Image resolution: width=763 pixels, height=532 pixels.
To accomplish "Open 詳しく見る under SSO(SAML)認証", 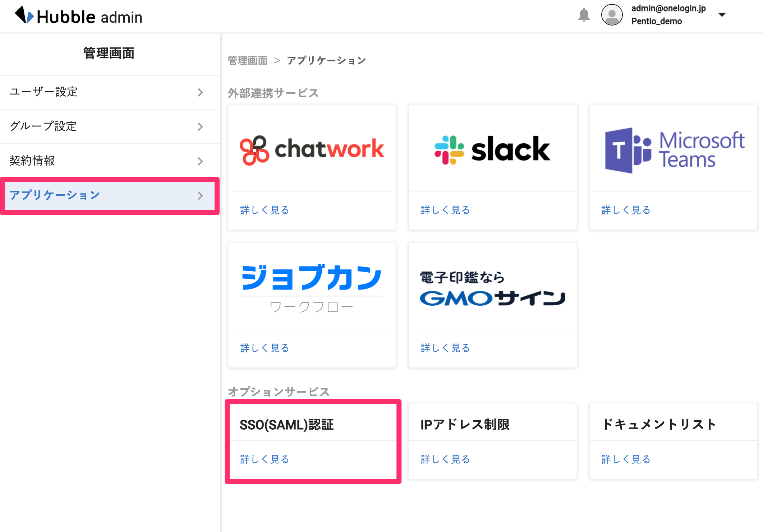I will (265, 459).
